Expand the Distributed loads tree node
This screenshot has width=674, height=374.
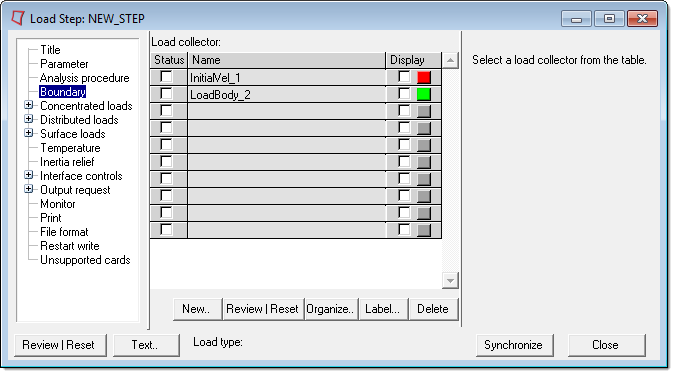29,119
